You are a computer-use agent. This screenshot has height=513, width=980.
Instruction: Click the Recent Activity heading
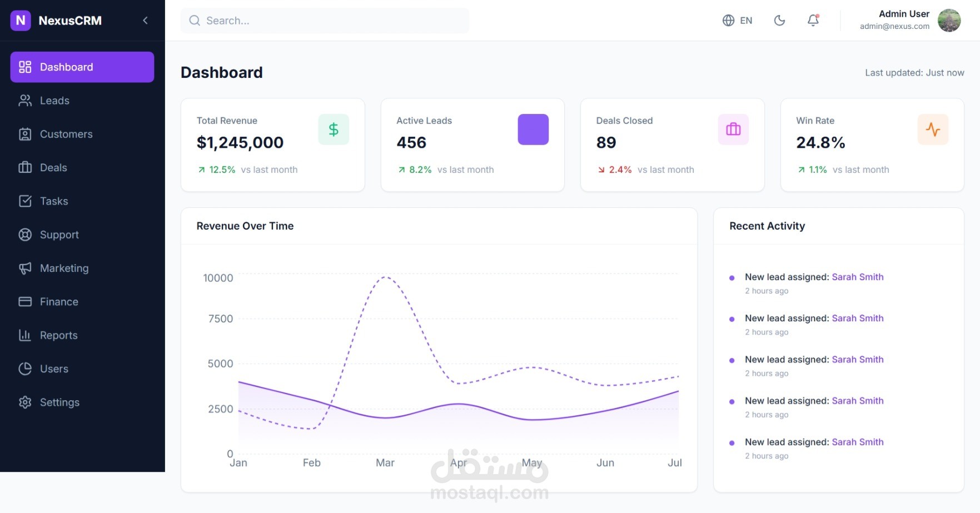767,226
